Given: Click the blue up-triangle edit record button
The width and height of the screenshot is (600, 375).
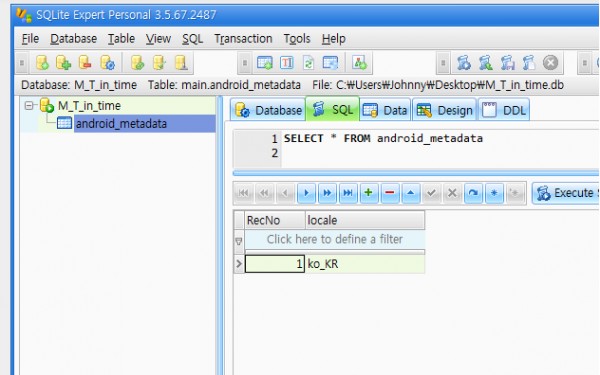Looking at the screenshot, I should click(x=411, y=193).
